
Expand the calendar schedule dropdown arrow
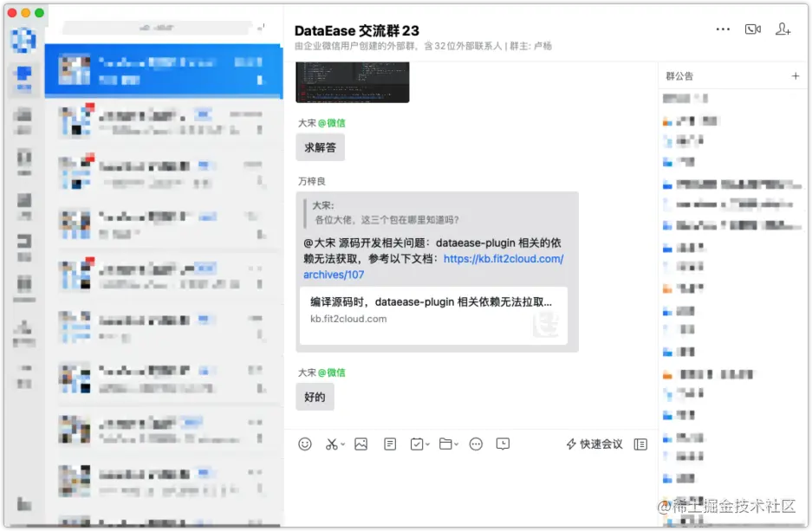pos(428,444)
